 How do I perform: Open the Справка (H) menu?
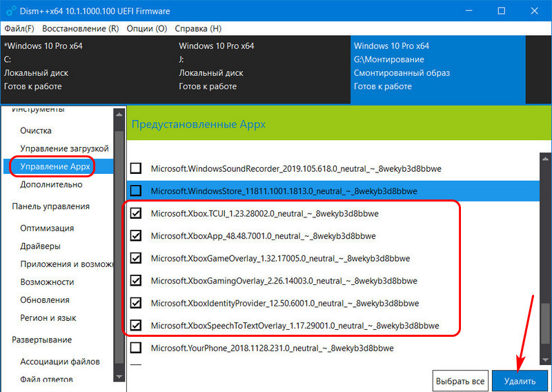click(x=198, y=28)
